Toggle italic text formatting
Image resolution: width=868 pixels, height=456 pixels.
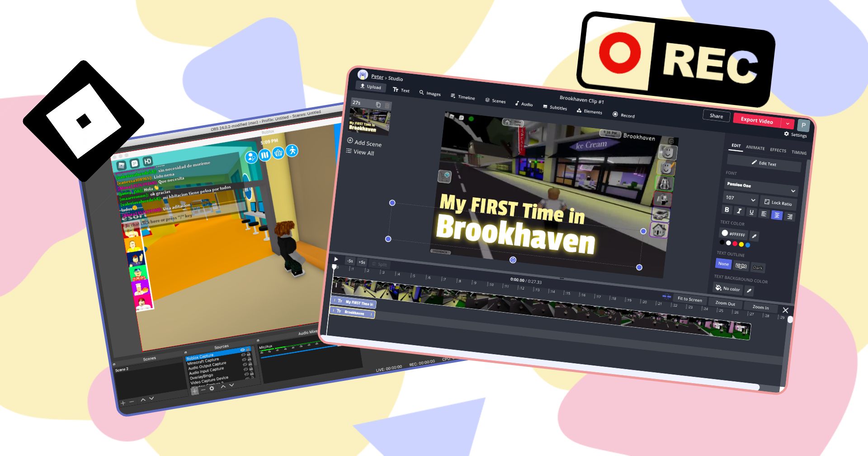(x=739, y=211)
